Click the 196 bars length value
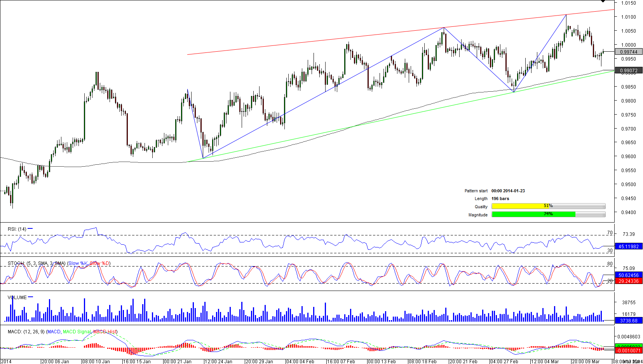Viewport: 643px width, 364px height. coord(500,199)
